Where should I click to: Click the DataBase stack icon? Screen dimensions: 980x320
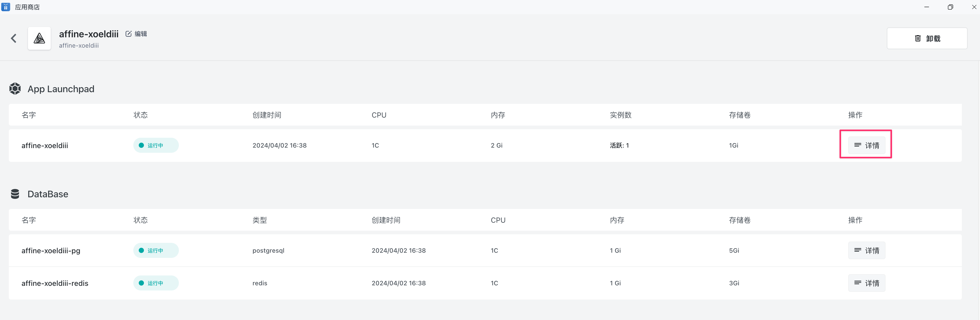tap(15, 194)
